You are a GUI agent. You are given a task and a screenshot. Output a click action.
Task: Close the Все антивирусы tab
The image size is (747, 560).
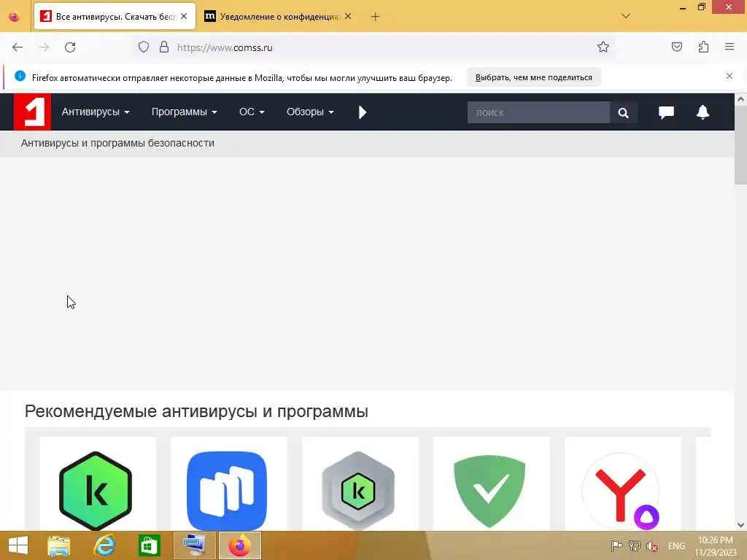[184, 16]
